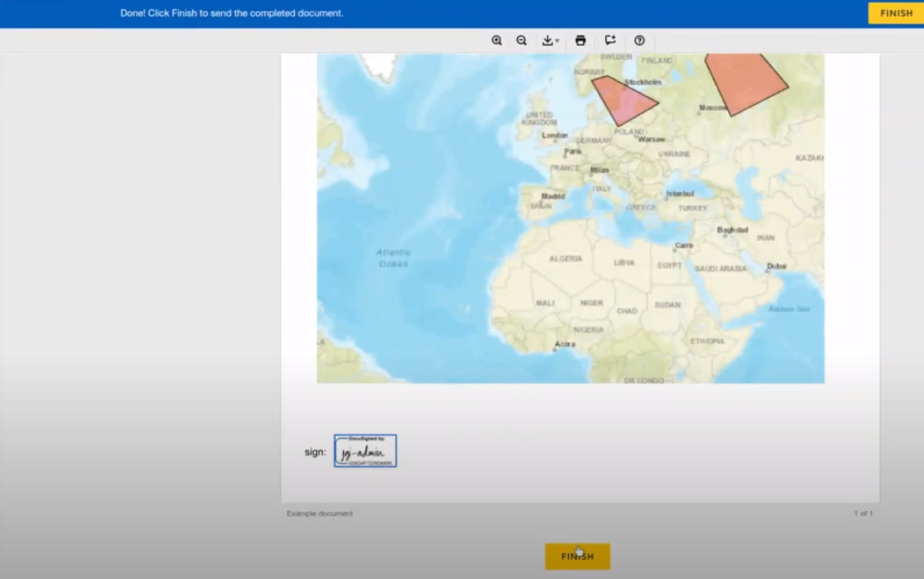Image resolution: width=924 pixels, height=579 pixels.
Task: Click the yellow FINISH button in top banner
Action: coord(896,13)
